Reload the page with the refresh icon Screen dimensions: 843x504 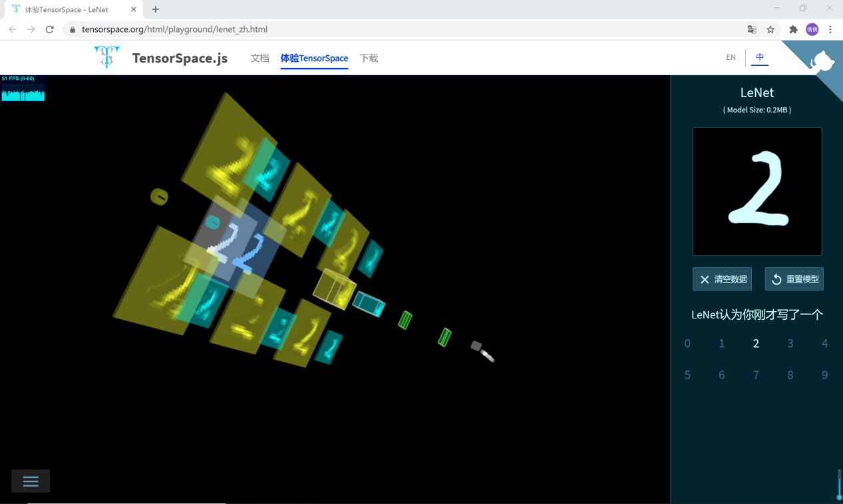pyautogui.click(x=49, y=29)
